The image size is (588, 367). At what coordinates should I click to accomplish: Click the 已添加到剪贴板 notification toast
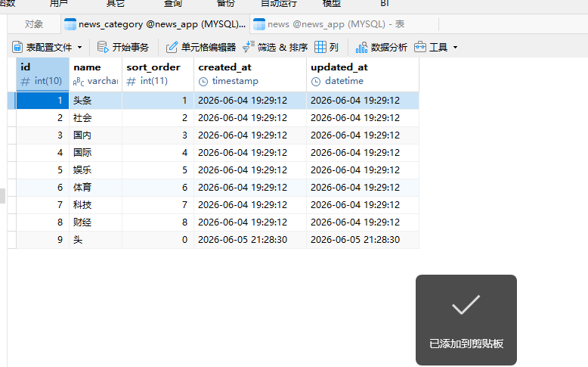click(466, 319)
